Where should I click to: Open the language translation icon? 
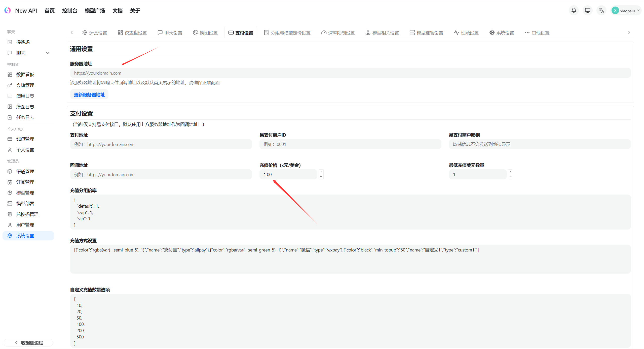tap(601, 11)
